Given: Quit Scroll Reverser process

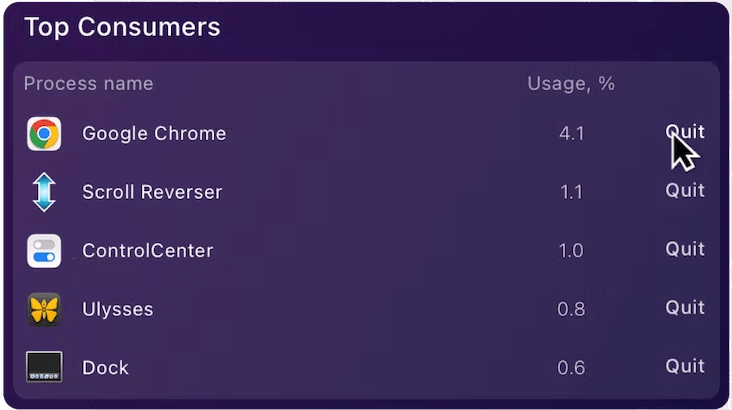Looking at the screenshot, I should (685, 190).
